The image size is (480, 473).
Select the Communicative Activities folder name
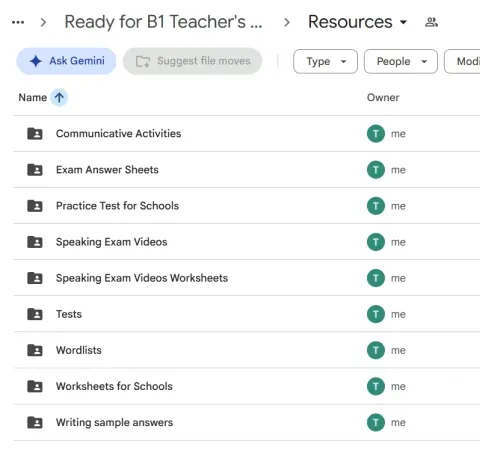pos(118,134)
